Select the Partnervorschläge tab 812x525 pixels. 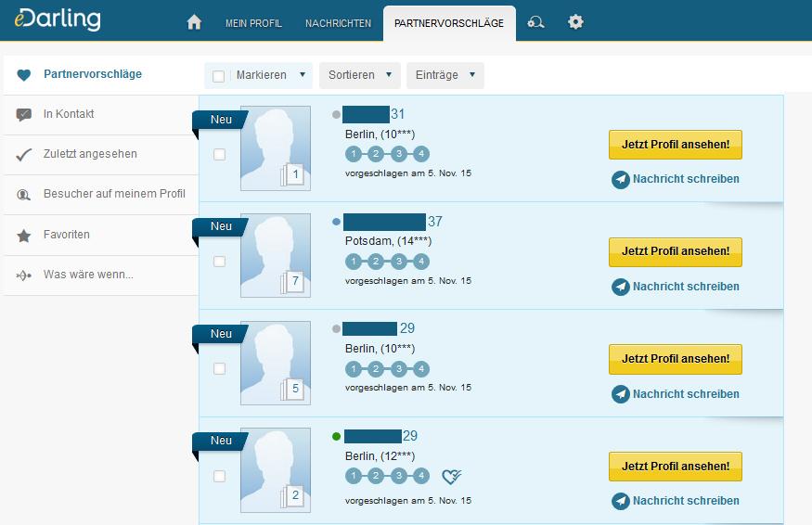(x=449, y=23)
